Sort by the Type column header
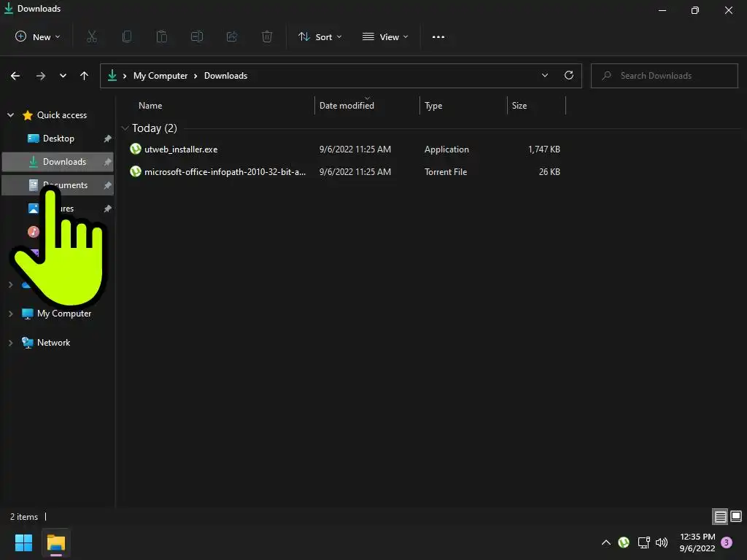Viewport: 747px width, 560px height. 433,106
